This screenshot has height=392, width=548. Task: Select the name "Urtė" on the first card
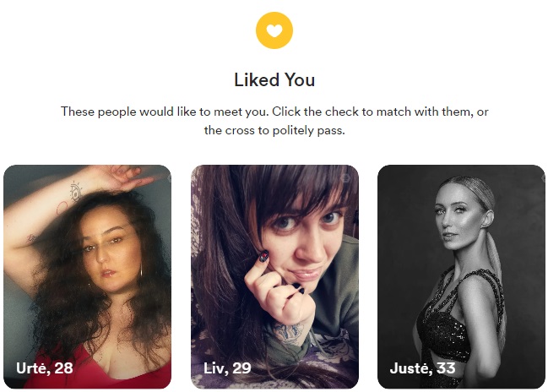click(31, 367)
